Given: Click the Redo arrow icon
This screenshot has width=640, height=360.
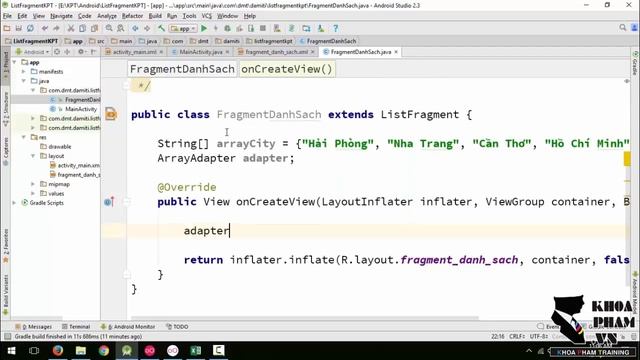Looking at the screenshot, I should tap(56, 28).
